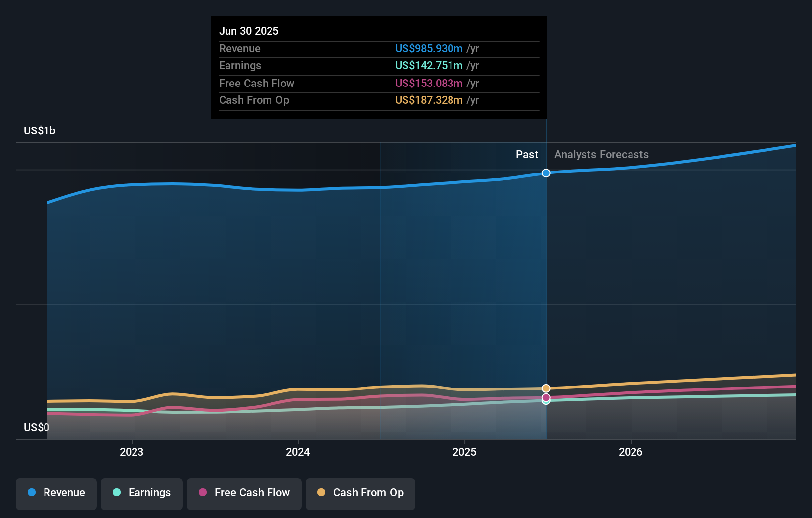
Task: Click the Jun 30 2025 tooltip date
Action: pyautogui.click(x=249, y=31)
